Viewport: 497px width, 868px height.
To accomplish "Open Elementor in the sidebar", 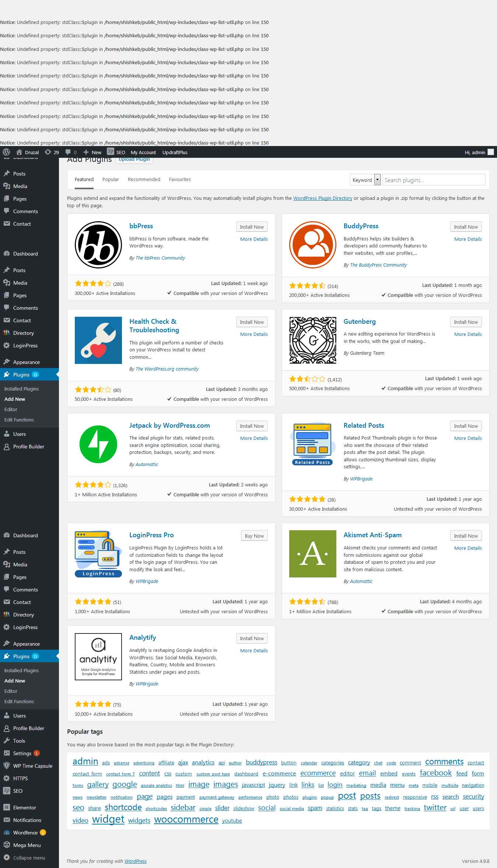I will click(x=25, y=808).
